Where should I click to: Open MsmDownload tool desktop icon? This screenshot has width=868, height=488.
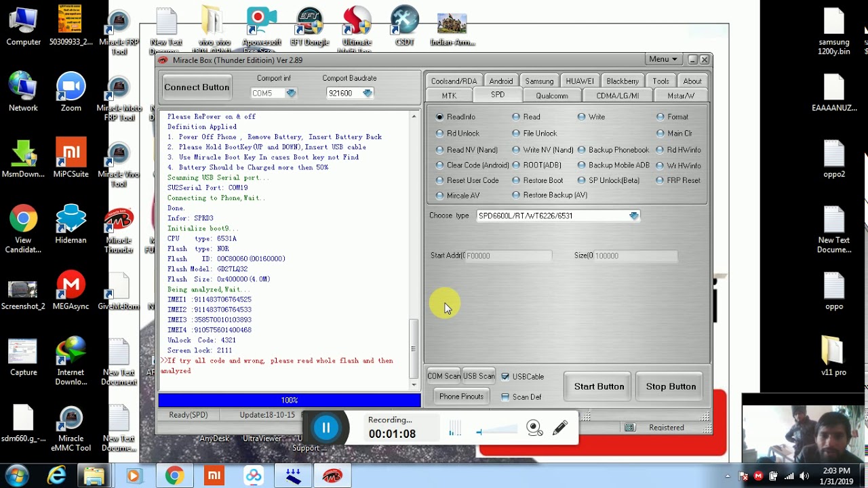click(x=23, y=159)
